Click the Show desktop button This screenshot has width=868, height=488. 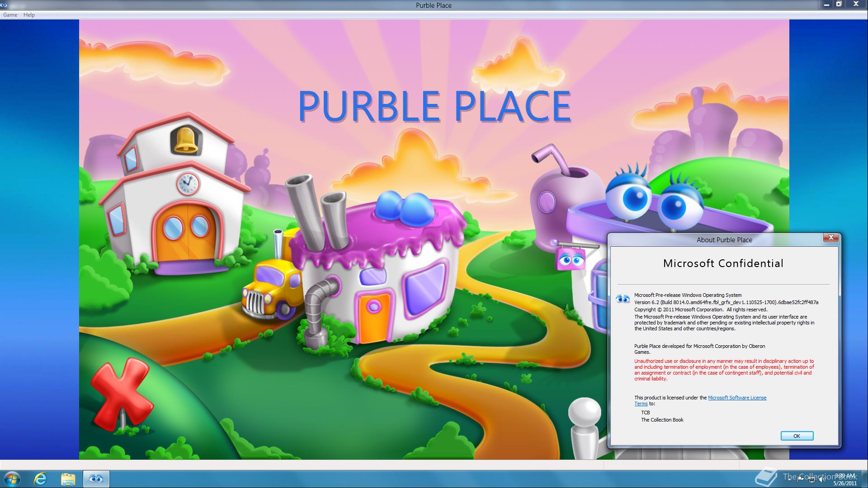[x=864, y=479]
